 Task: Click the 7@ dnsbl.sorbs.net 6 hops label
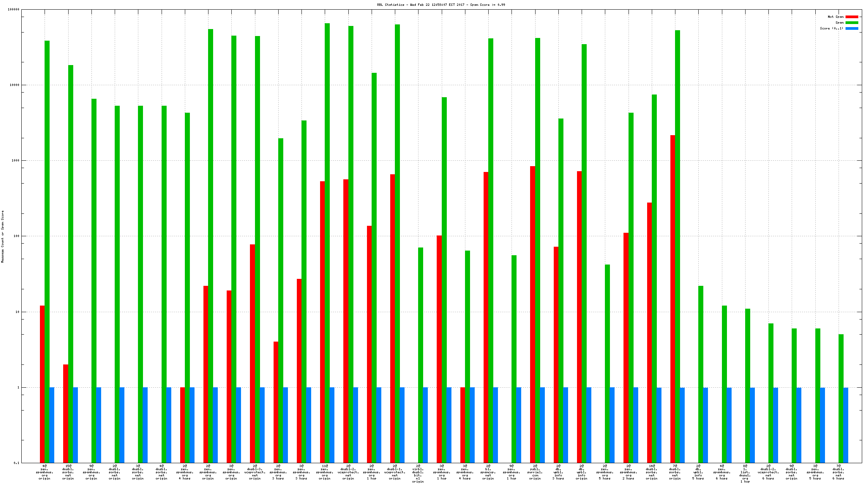[x=838, y=472]
